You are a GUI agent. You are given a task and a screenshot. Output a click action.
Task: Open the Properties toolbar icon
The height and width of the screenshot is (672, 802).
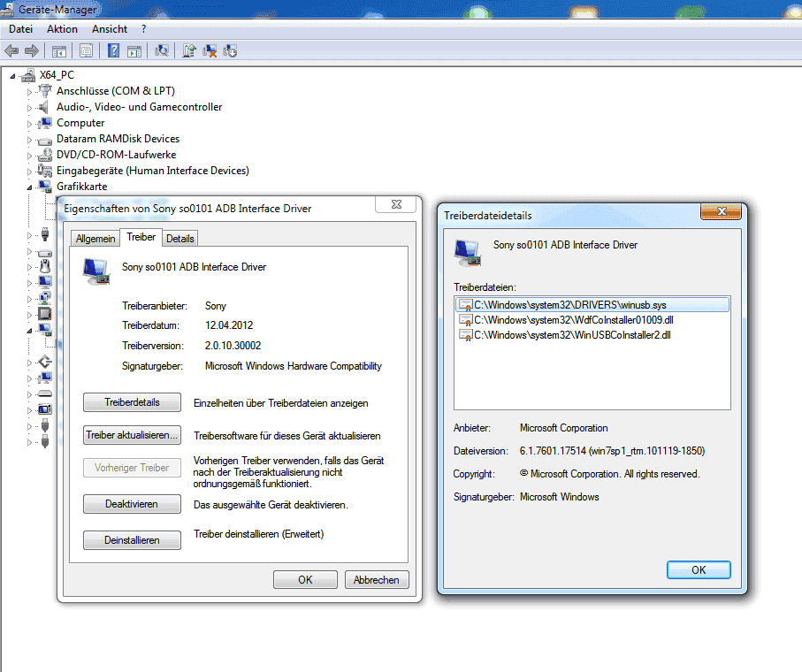tap(86, 51)
